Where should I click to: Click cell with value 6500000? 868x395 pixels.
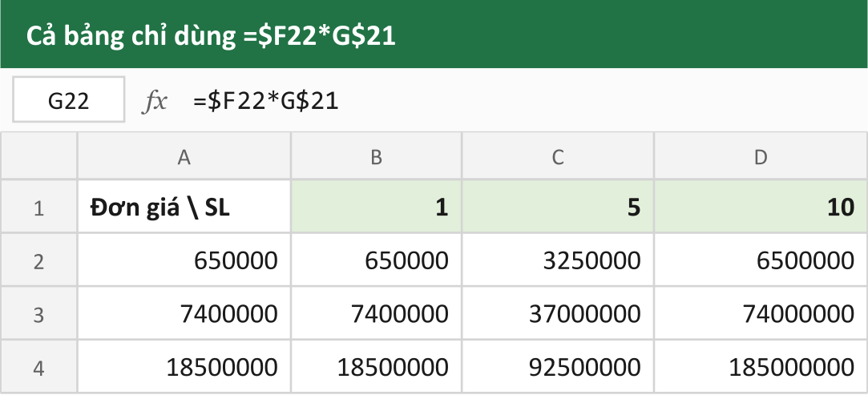[x=761, y=260]
